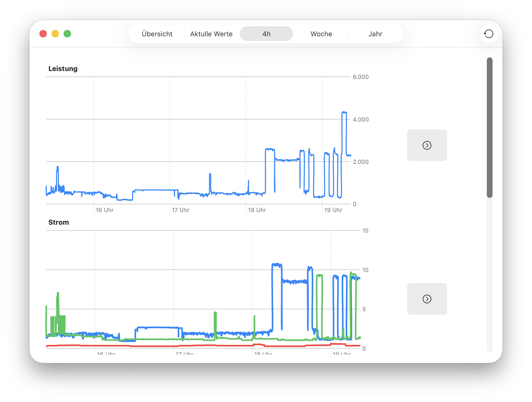
Task: Open Leistung detail via chevron button
Action: pos(427,145)
